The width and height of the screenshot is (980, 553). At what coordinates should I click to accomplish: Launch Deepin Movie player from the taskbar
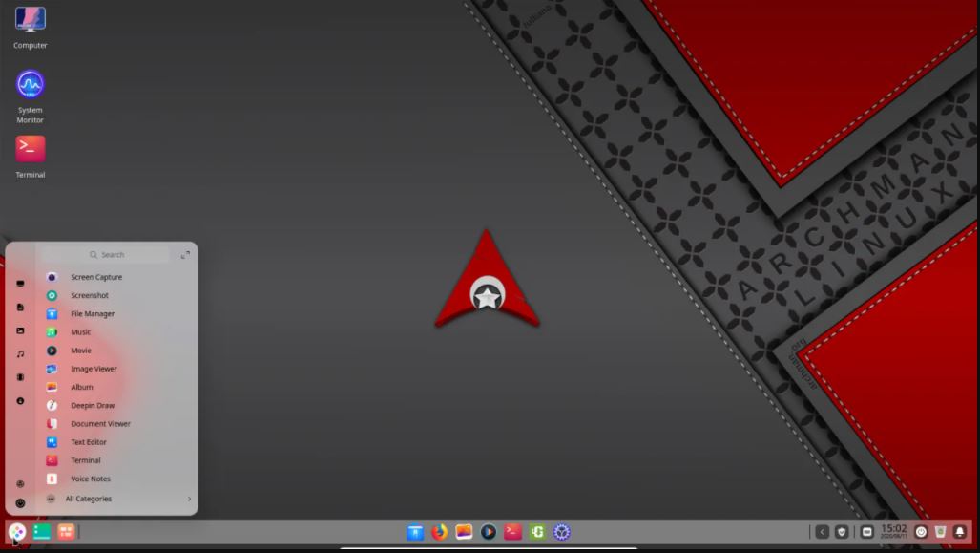point(487,532)
